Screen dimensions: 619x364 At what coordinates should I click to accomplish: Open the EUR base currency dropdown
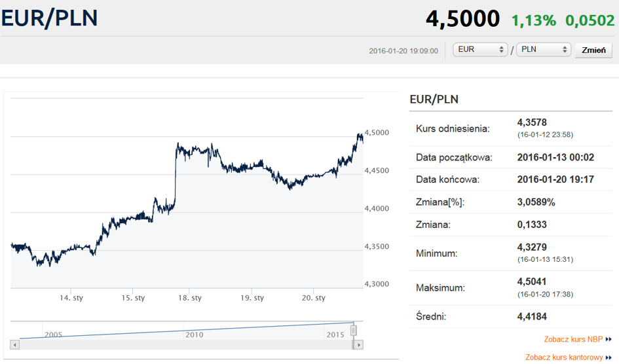tap(479, 50)
